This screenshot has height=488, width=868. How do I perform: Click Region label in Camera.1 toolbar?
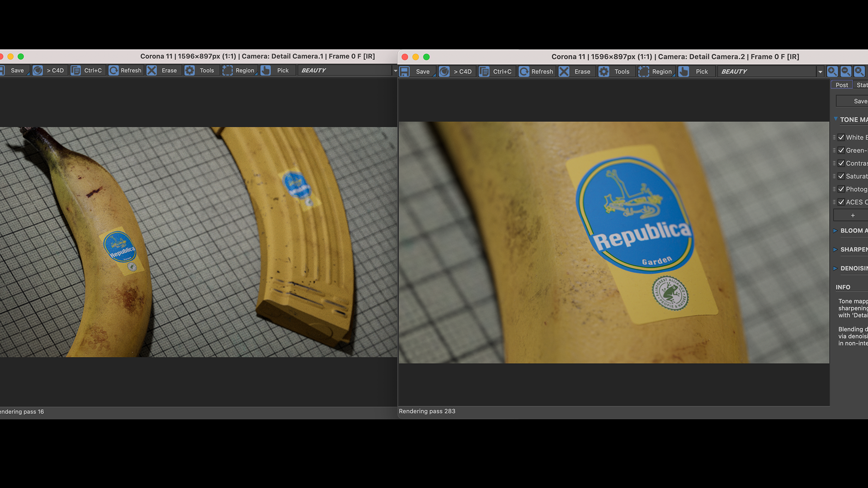coord(245,70)
